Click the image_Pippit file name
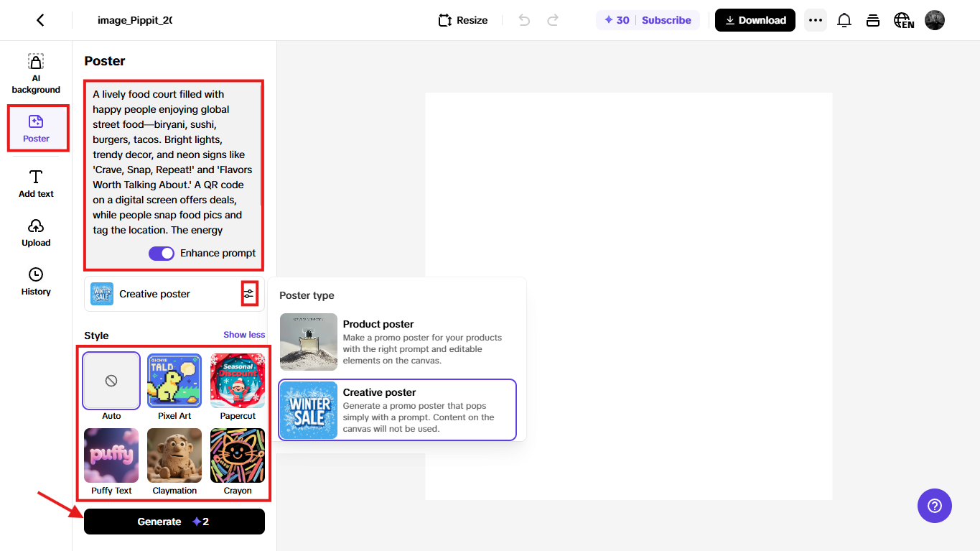Screen dimensions: 980x551 [x=135, y=20]
